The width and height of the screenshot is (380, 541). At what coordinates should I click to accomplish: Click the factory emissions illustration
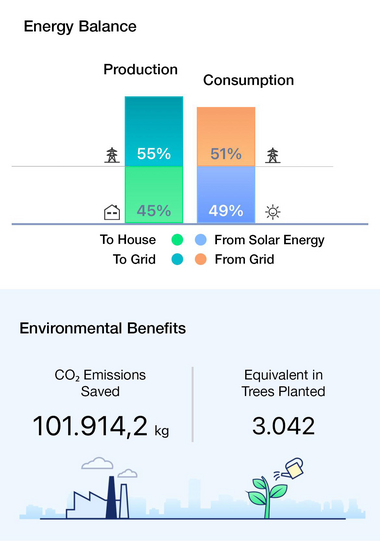(x=101, y=488)
